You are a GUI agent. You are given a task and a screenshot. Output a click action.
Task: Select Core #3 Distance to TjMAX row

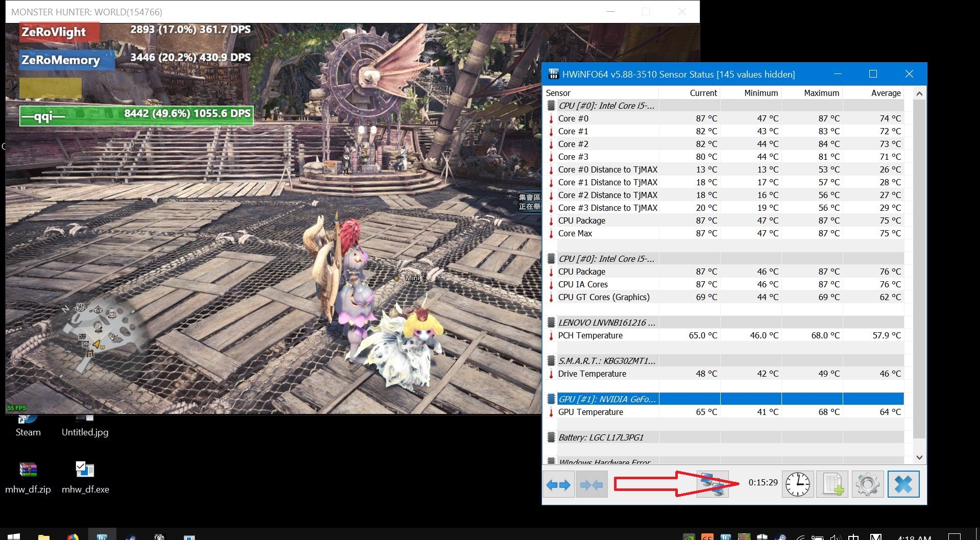click(724, 208)
